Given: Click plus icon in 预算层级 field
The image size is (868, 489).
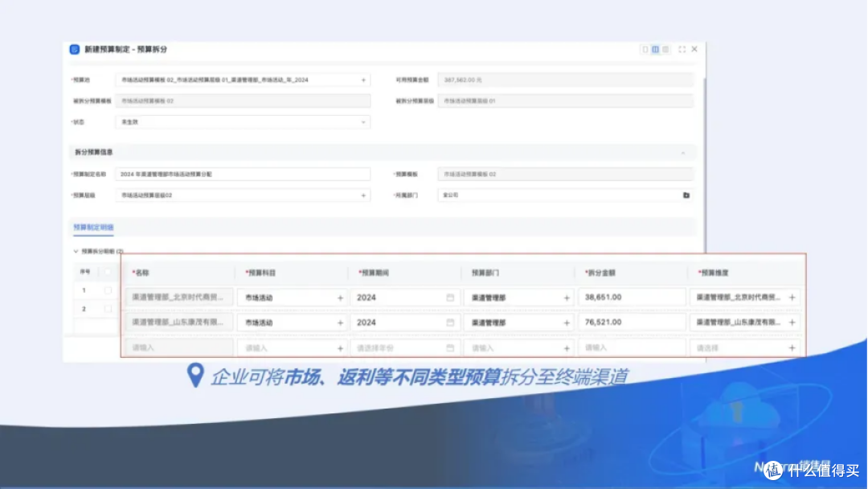Looking at the screenshot, I should point(364,195).
